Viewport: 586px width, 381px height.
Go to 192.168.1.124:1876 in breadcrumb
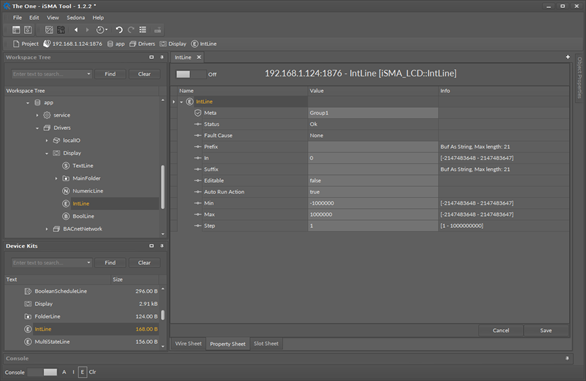coord(73,44)
